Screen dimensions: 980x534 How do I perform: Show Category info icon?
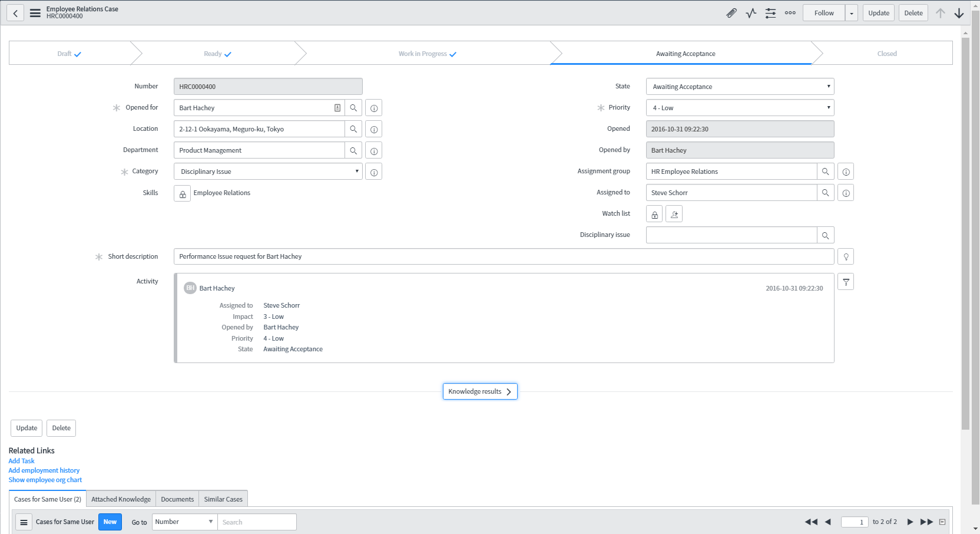(x=374, y=172)
